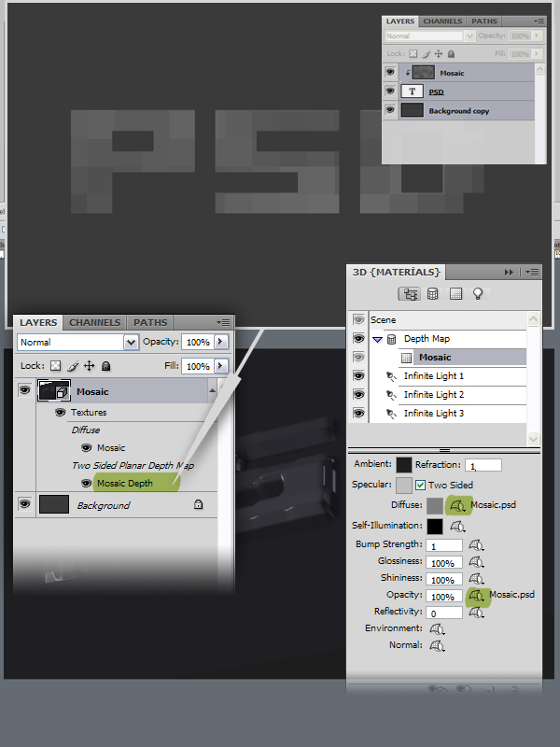The width and height of the screenshot is (560, 747).
Task: Filter 3D panel by whole scene
Action: [x=409, y=294]
